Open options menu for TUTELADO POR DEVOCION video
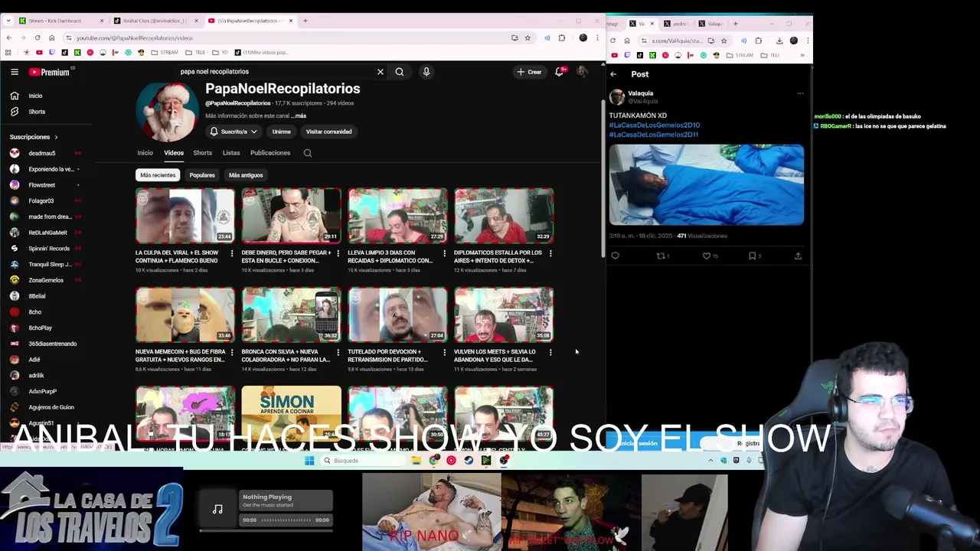This screenshot has height=551, width=980. tap(444, 353)
